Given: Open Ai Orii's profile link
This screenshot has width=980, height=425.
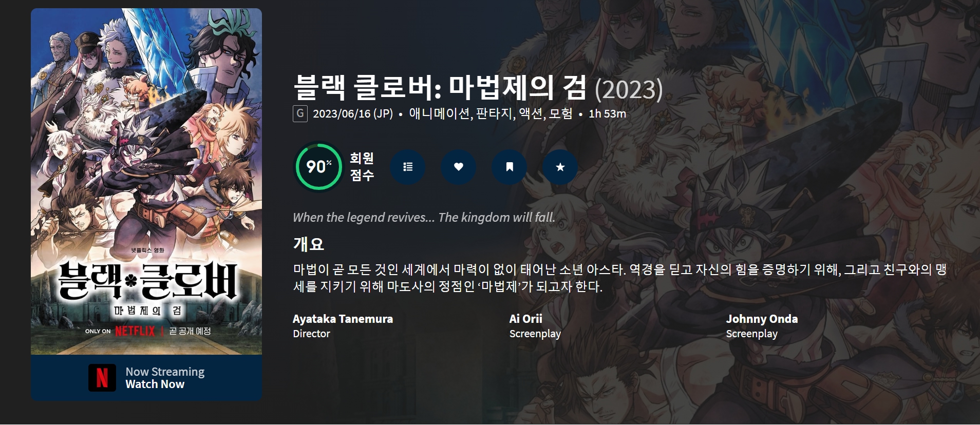Looking at the screenshot, I should point(525,319).
